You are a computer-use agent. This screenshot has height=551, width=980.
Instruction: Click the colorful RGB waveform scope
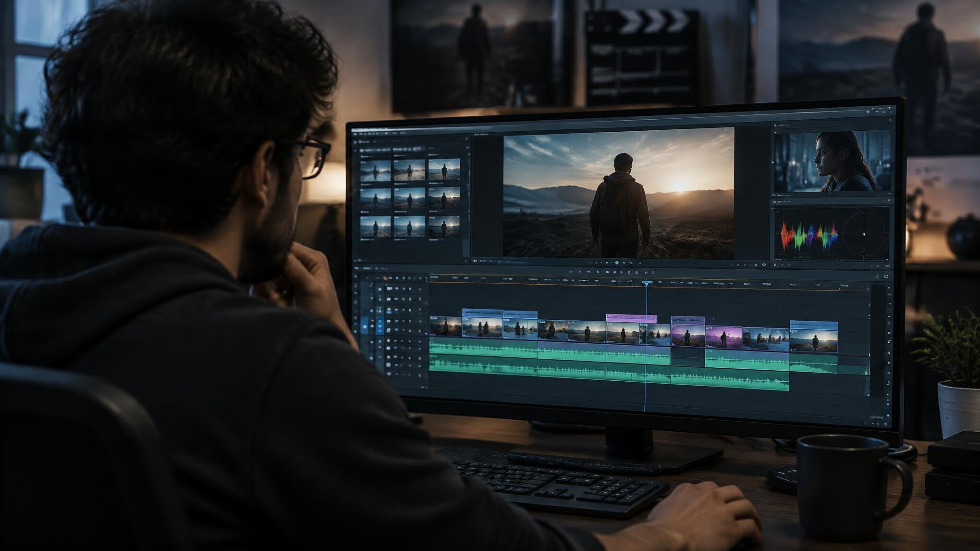(809, 235)
